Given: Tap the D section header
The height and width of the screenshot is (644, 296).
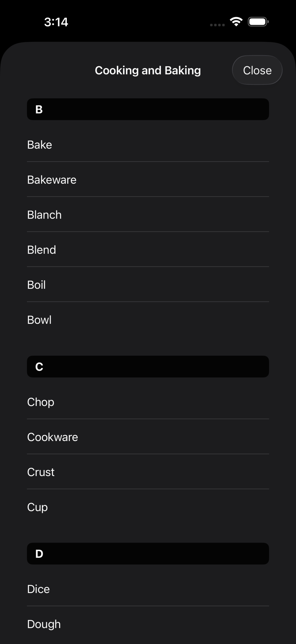Looking at the screenshot, I should click(x=148, y=554).
